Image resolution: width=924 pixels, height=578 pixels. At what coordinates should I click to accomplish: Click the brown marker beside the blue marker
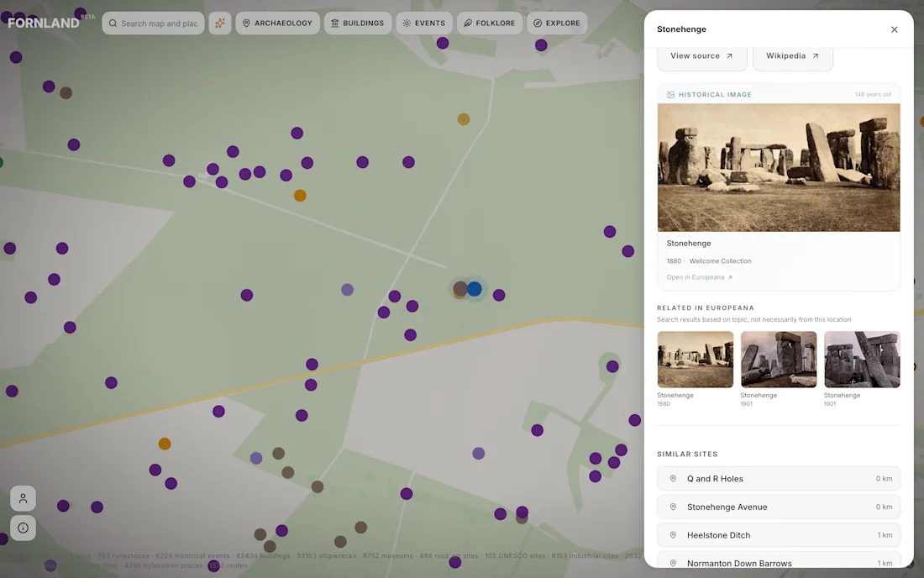click(x=459, y=289)
